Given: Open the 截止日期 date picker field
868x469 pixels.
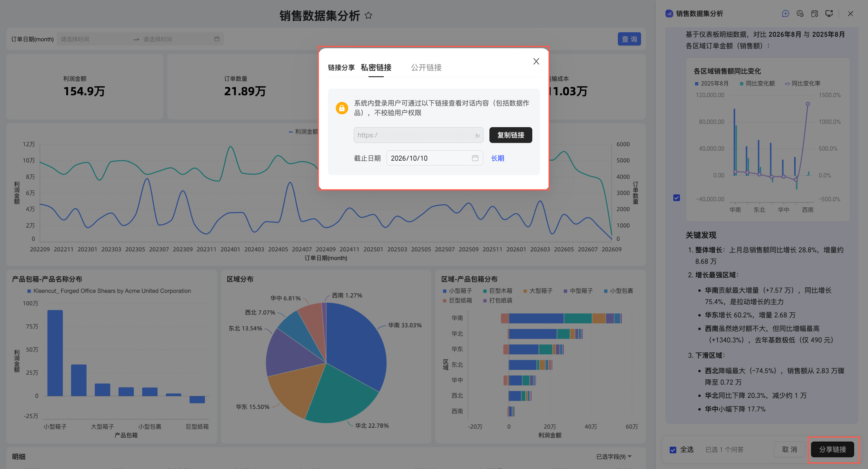Looking at the screenshot, I should pyautogui.click(x=434, y=158).
